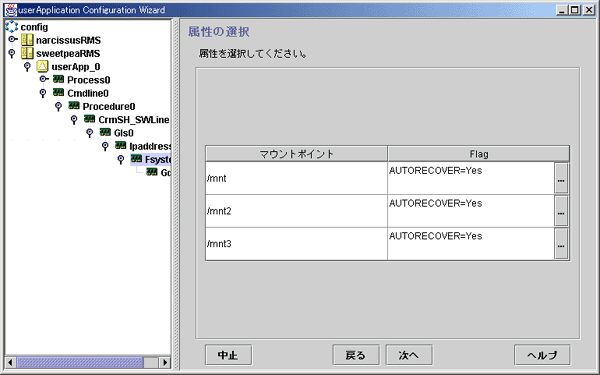Minimize the Configuration Wizard window
This screenshot has width=600, height=375.
561,10
